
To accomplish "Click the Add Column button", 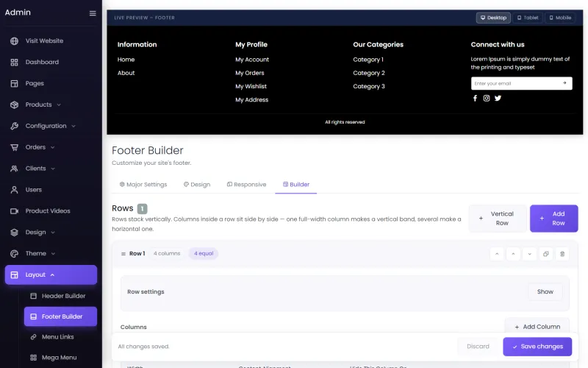I will point(537,327).
